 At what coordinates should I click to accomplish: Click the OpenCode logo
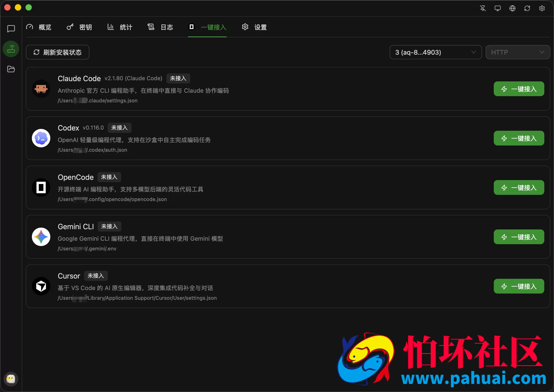(41, 187)
